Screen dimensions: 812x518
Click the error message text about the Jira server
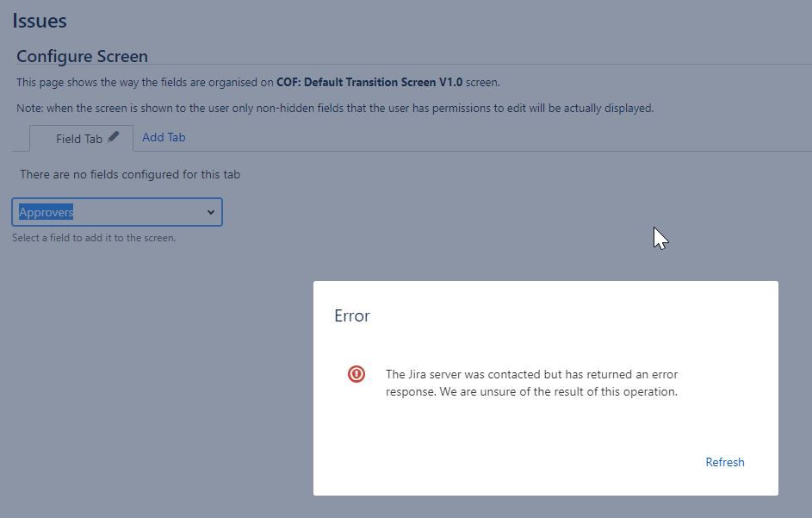point(531,383)
